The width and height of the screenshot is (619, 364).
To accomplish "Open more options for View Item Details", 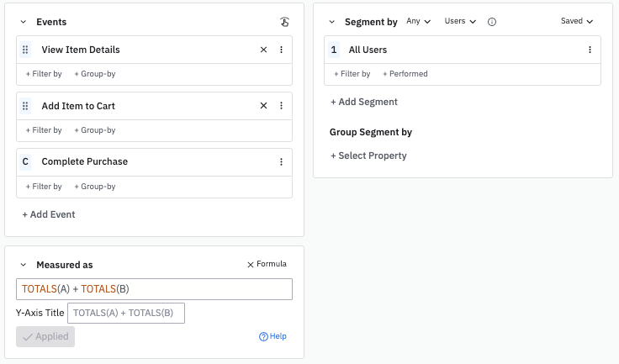I will point(281,50).
